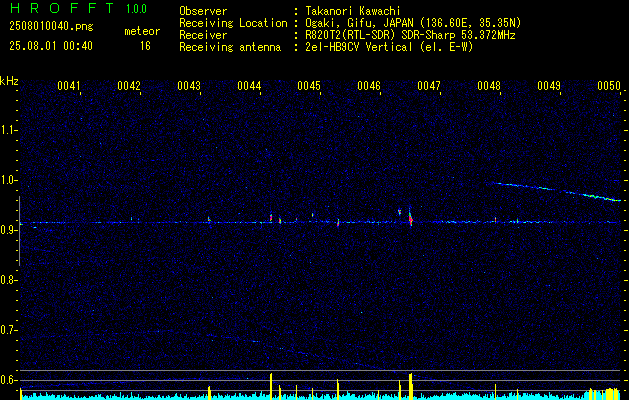Click time axis label 0046

[369, 85]
